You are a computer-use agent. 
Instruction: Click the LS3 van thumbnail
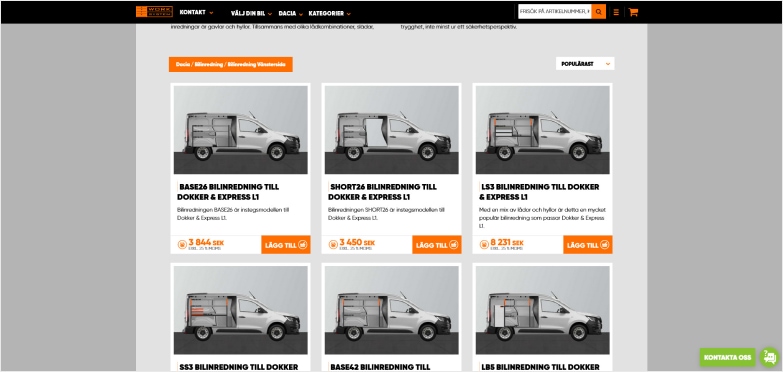click(x=542, y=130)
